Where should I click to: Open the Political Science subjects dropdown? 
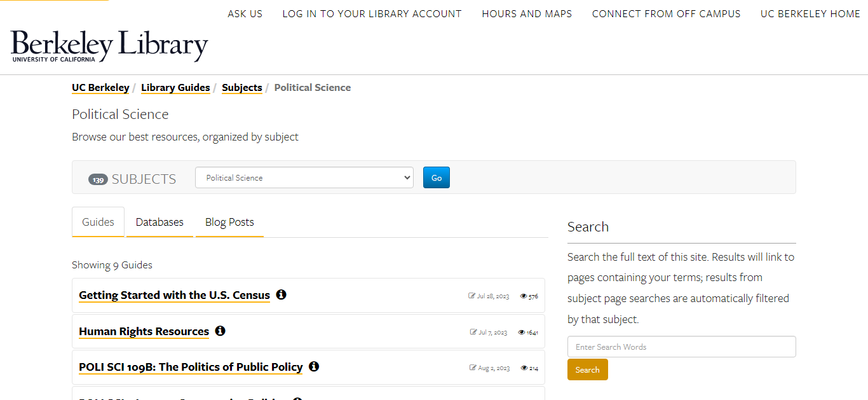(304, 177)
